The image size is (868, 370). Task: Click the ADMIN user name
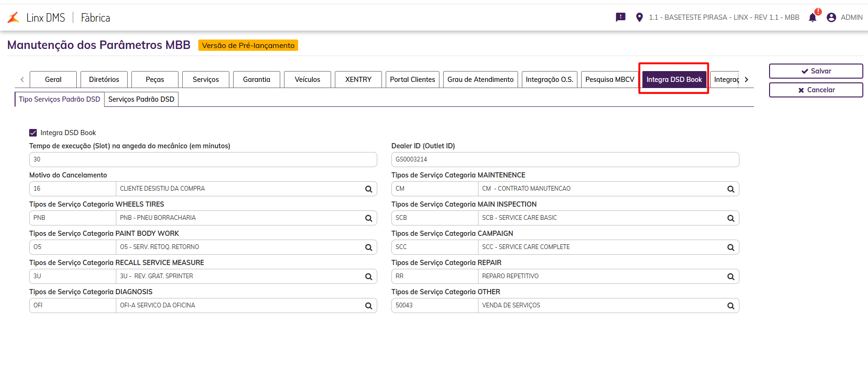[x=852, y=17]
